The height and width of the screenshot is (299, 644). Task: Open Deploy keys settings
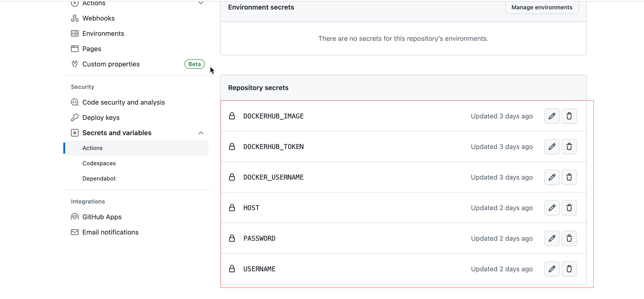(101, 117)
